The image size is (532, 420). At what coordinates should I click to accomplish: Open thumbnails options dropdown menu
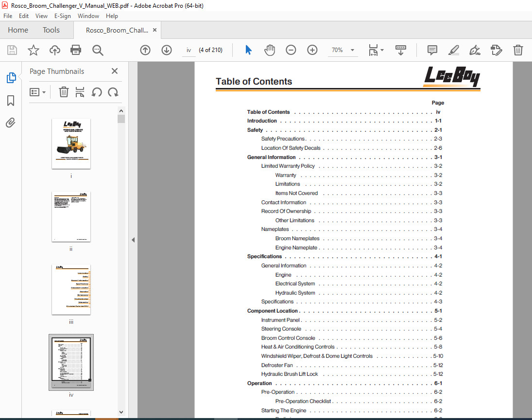[x=38, y=92]
